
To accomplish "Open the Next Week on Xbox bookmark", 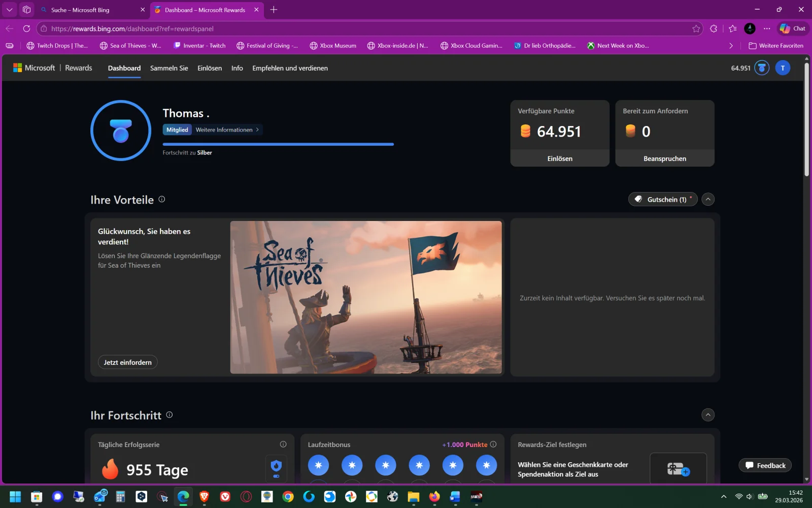I will tap(618, 46).
